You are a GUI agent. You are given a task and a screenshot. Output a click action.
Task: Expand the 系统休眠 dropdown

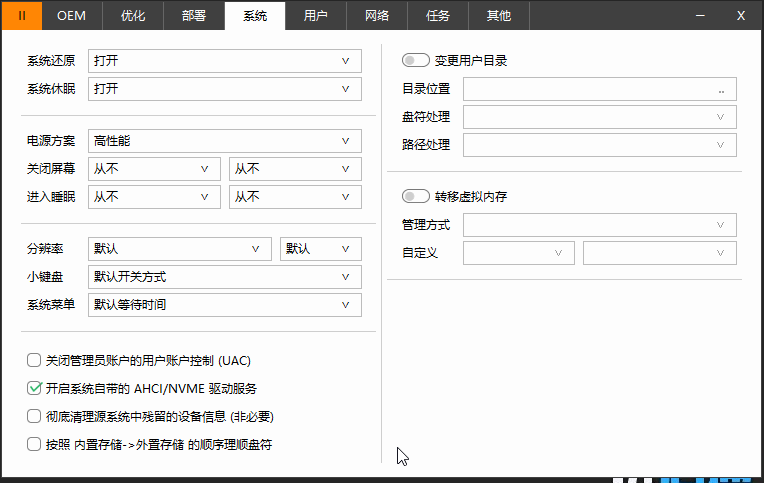pyautogui.click(x=225, y=89)
